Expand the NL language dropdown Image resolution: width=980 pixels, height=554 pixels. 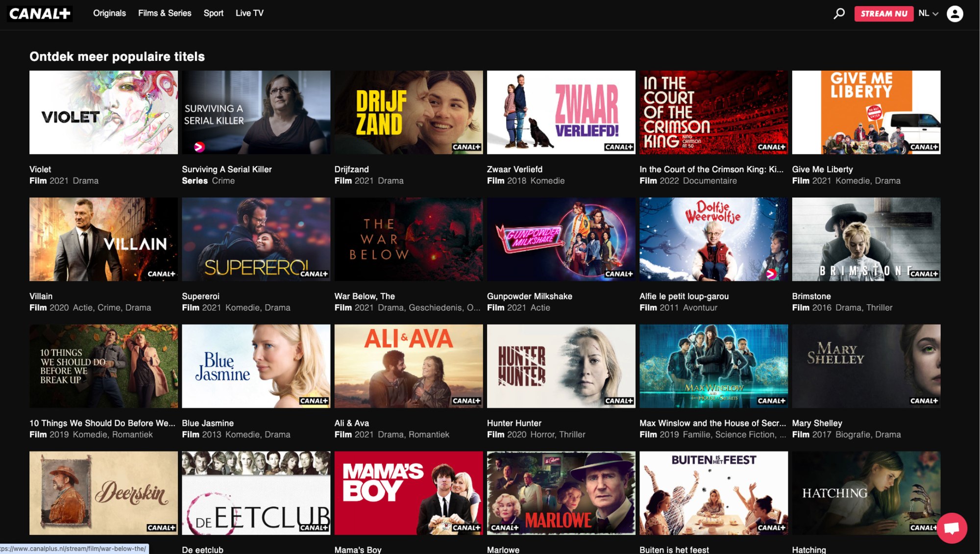click(x=929, y=13)
